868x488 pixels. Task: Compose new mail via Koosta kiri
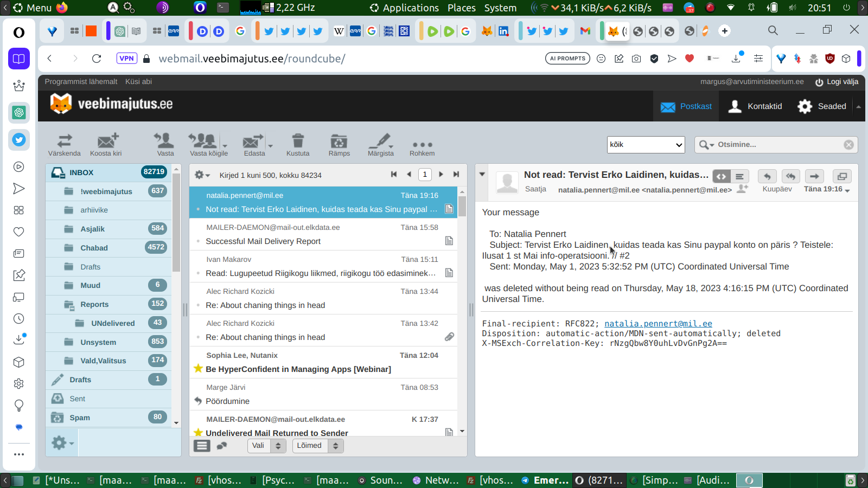(x=106, y=145)
